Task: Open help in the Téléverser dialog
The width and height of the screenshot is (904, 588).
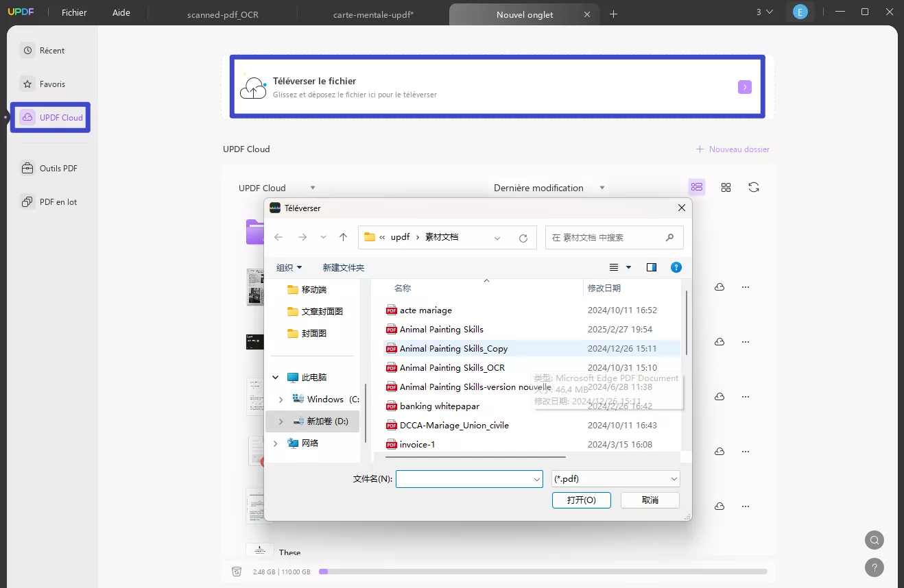Action: pos(676,267)
